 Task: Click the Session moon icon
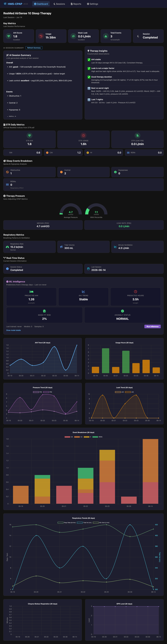point(138,36)
